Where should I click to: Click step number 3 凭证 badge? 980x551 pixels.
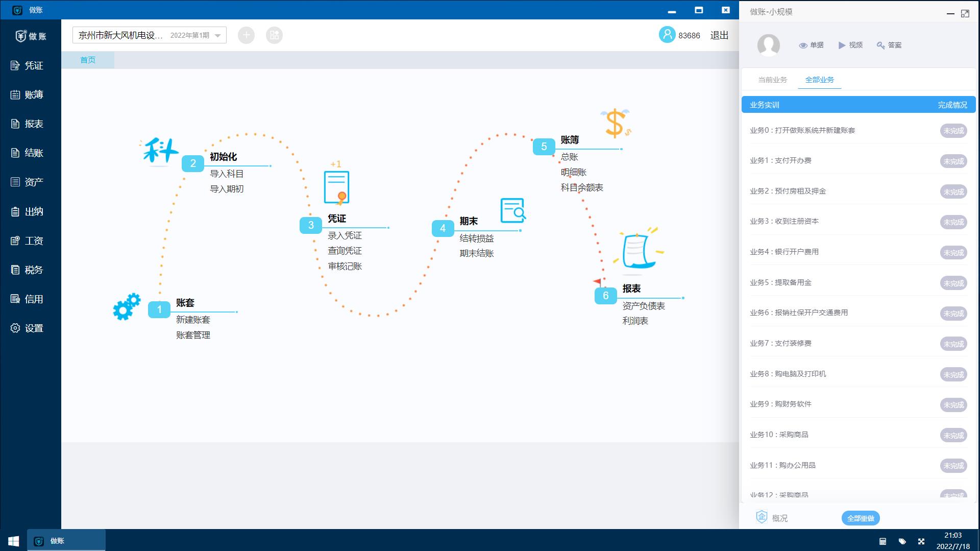click(311, 225)
